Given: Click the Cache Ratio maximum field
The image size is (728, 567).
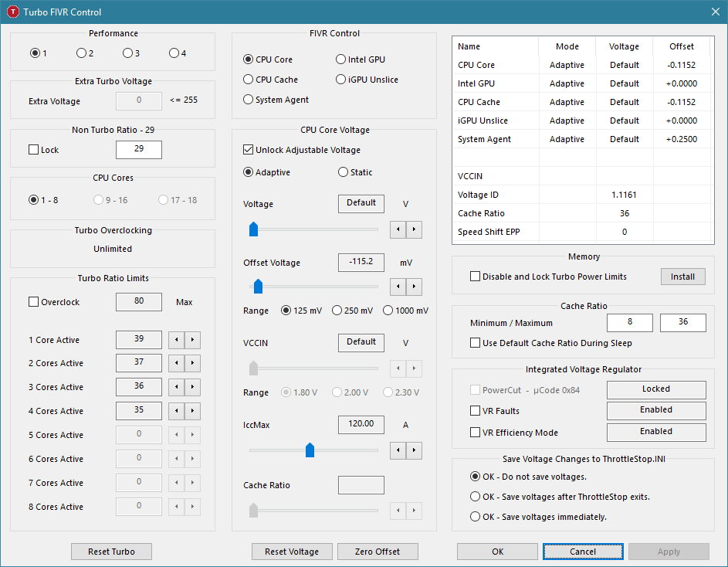Looking at the screenshot, I should [683, 323].
